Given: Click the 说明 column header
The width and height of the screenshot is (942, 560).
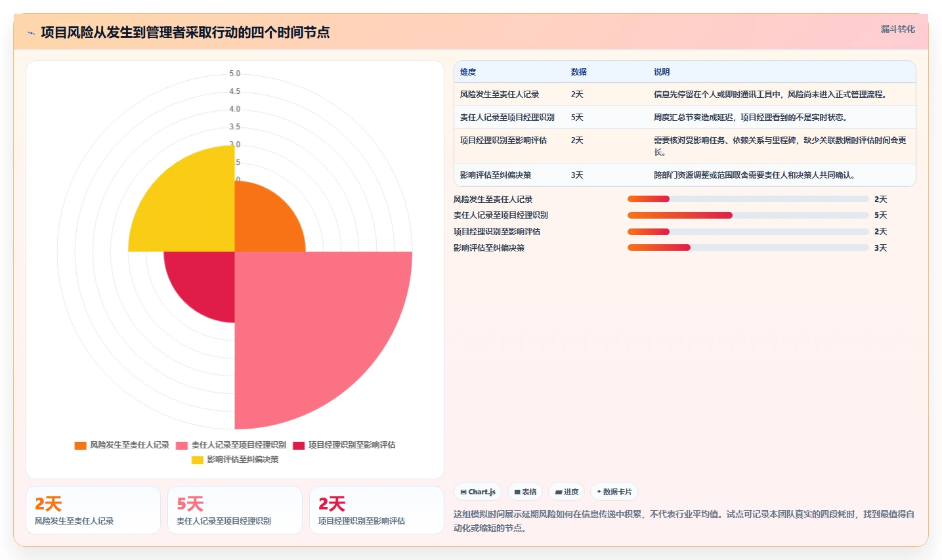Looking at the screenshot, I should [662, 72].
